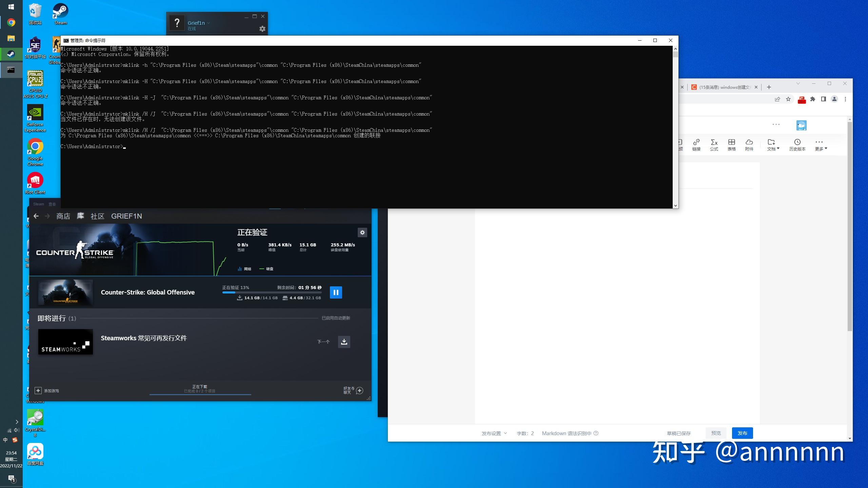868x488 pixels.
Task: Expand 更多 dropdown in editor toolbar
Action: click(x=821, y=145)
